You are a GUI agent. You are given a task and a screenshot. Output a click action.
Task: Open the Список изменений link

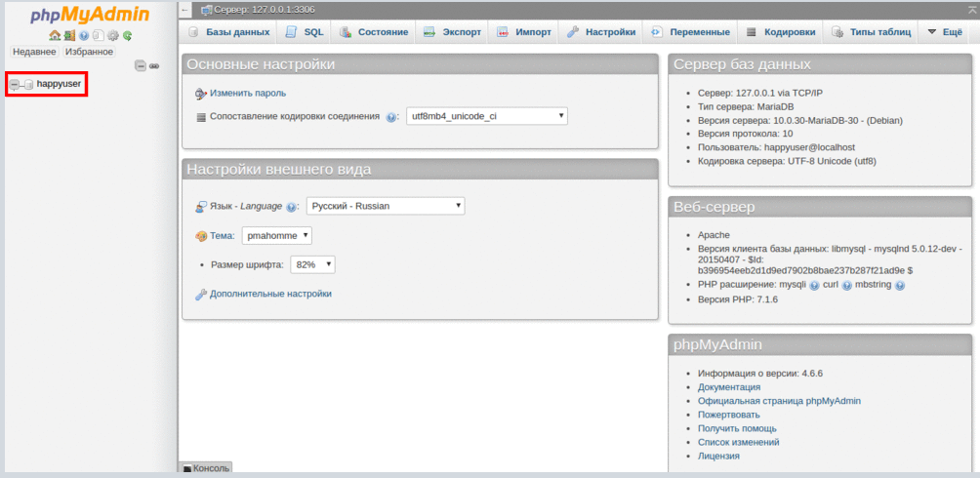point(739,442)
